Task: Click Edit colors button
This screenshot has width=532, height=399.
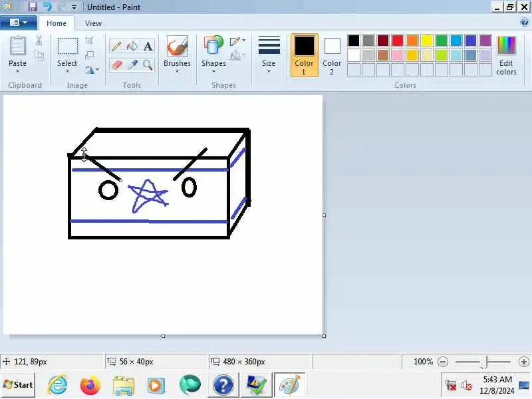Action: 506,55
